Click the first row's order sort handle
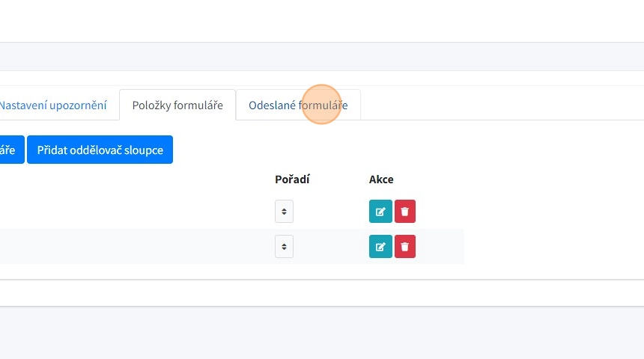The height and width of the screenshot is (359, 644). (x=284, y=212)
